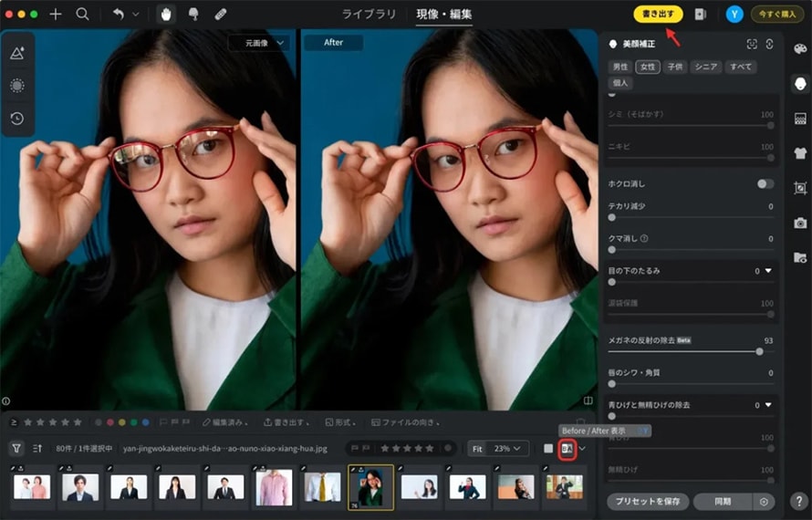The width and height of the screenshot is (812, 520).
Task: Click the magnifier search icon
Action: click(x=82, y=15)
